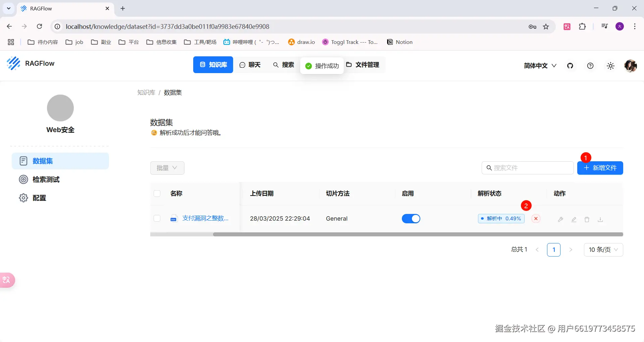Open the pink translate extension icon
644x342 pixels.
pos(567,26)
